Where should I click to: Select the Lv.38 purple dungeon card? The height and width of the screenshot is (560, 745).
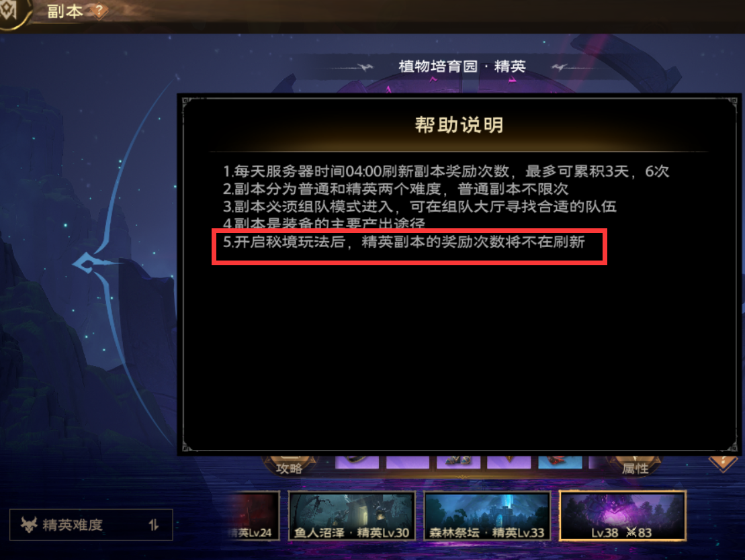tap(623, 516)
